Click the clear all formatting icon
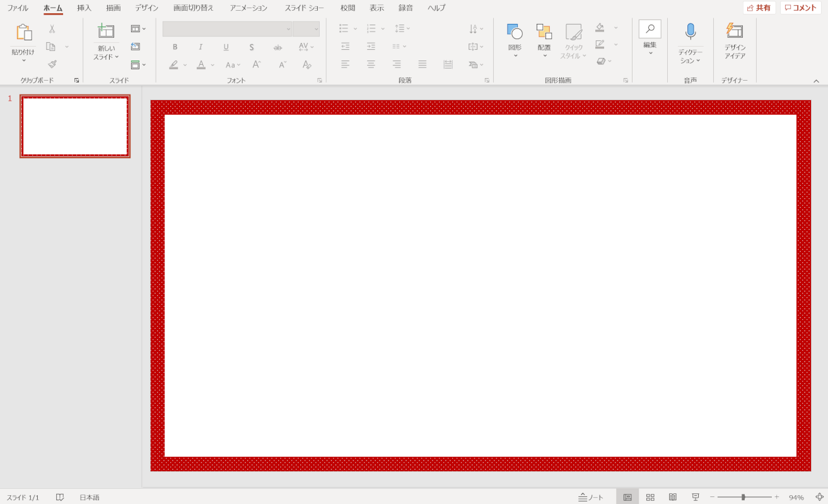Screen dimensions: 828x504 click(x=306, y=64)
